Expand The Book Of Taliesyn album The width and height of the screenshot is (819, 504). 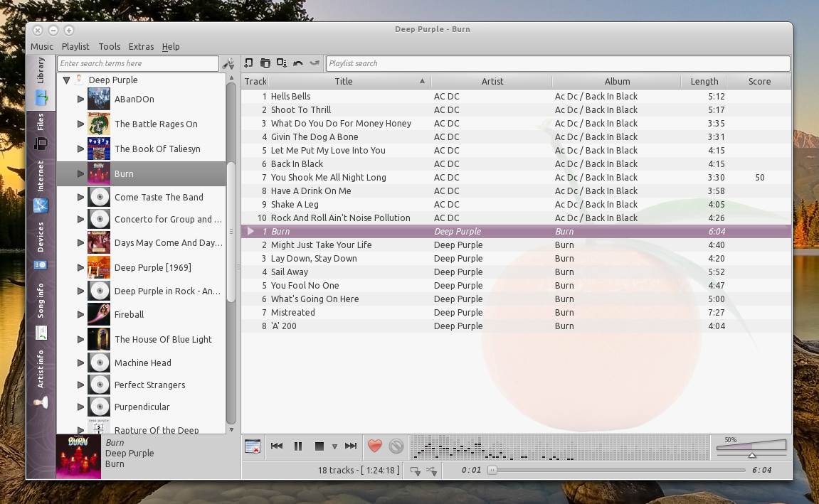click(80, 149)
